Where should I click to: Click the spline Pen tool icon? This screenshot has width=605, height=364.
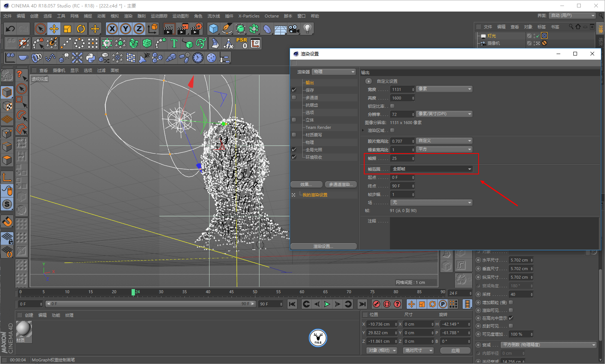point(227,29)
